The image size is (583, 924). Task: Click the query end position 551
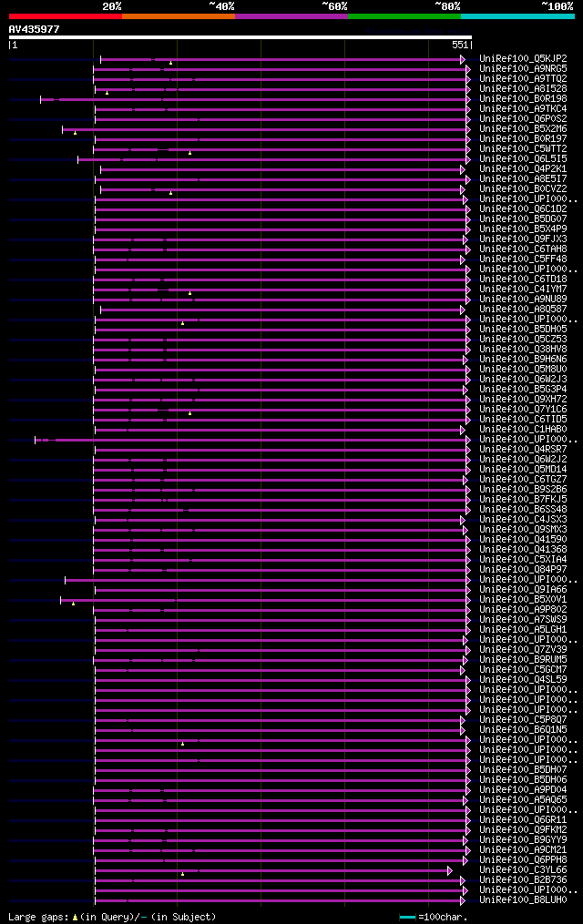pos(460,45)
